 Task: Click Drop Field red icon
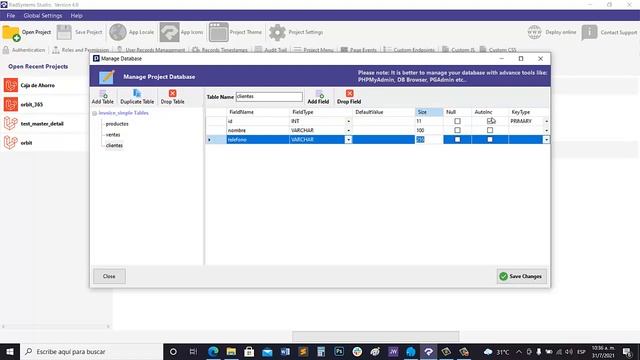pyautogui.click(x=349, y=93)
